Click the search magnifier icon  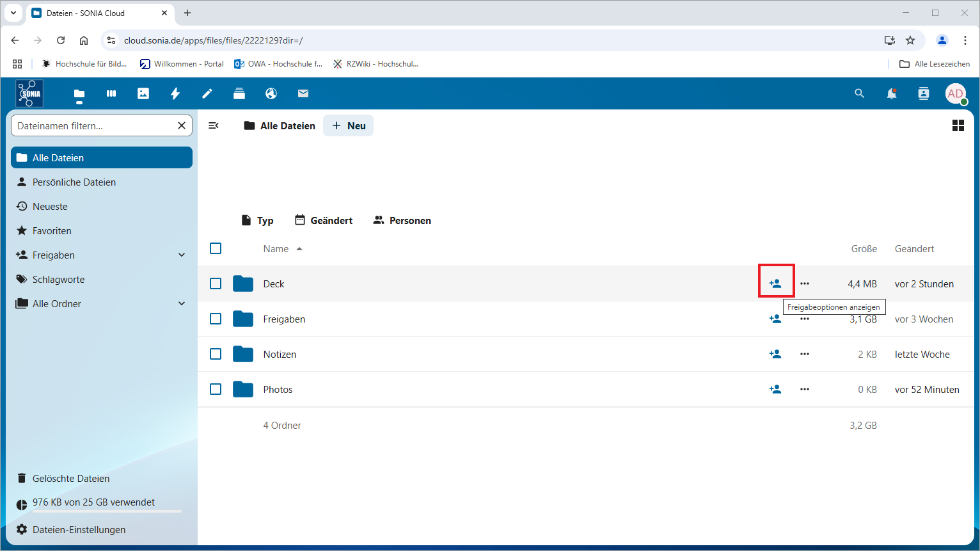[858, 94]
